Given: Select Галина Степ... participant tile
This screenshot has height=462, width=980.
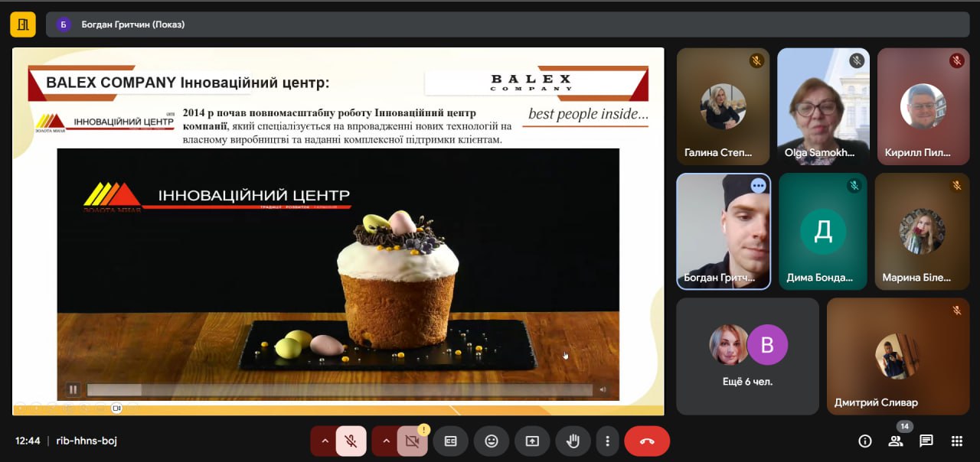Looking at the screenshot, I should coord(723,106).
